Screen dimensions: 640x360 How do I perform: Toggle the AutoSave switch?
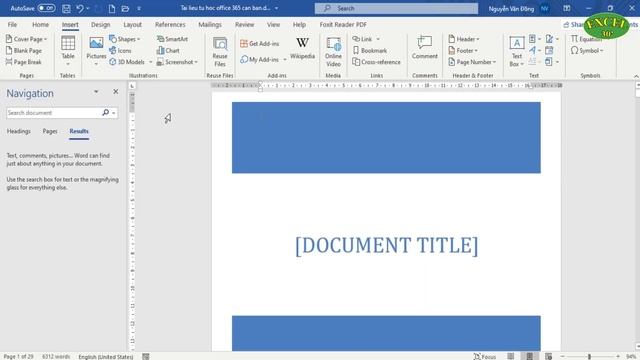click(47, 8)
